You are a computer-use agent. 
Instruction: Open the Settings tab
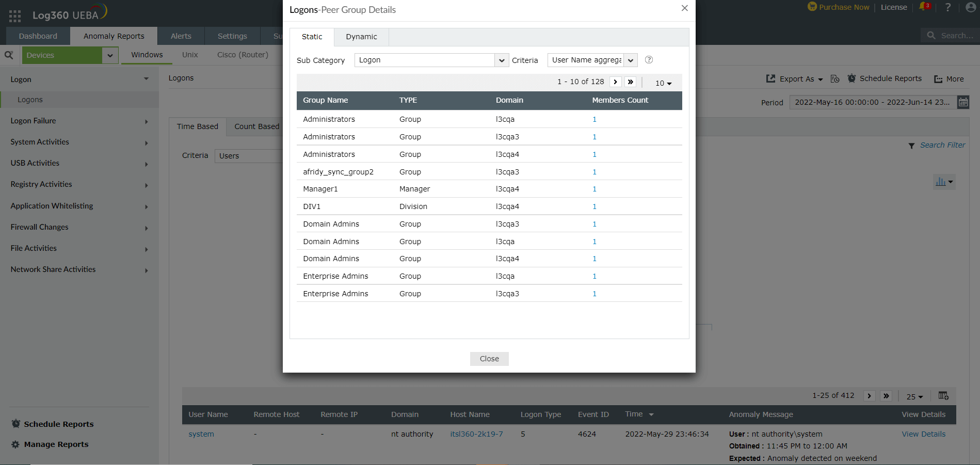(232, 36)
